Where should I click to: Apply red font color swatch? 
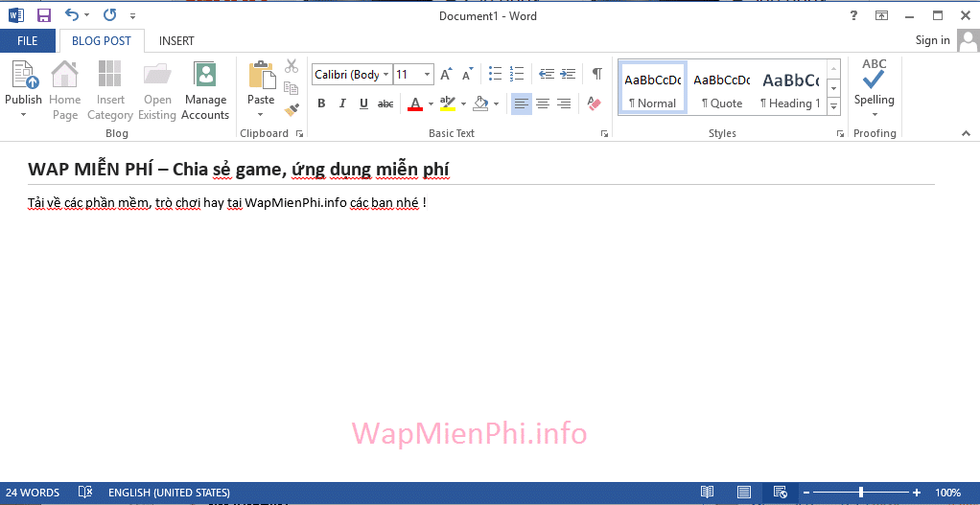coord(415,103)
